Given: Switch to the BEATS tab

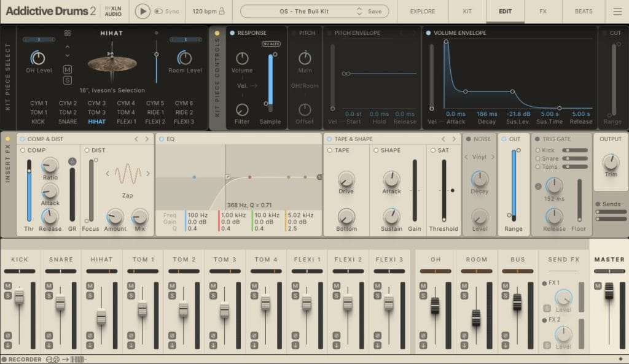Looking at the screenshot, I should click(584, 11).
